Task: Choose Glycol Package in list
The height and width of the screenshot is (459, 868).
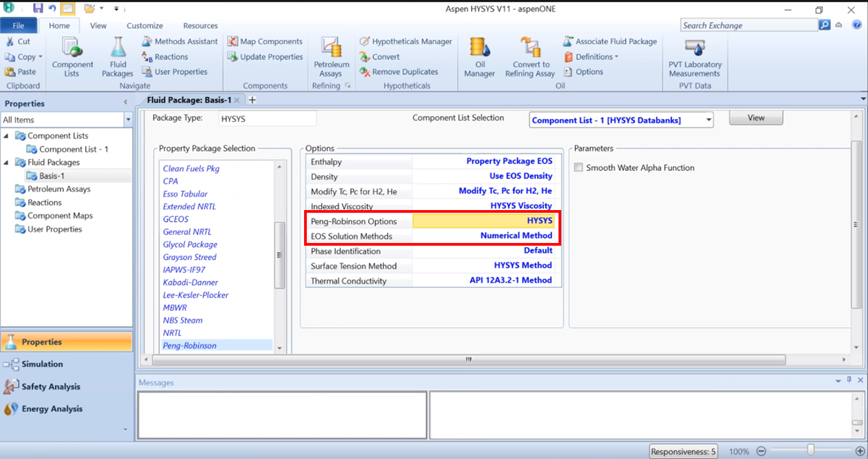Action: 190,244
